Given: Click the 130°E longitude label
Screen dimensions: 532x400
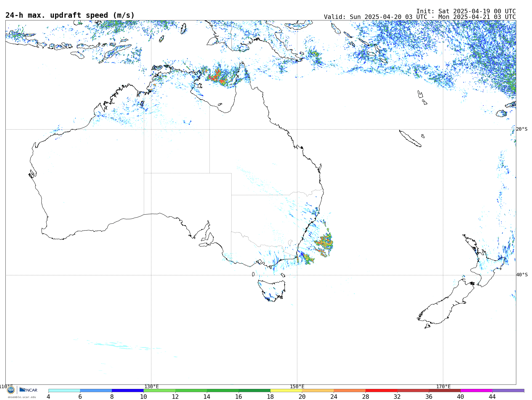Looking at the screenshot, I should click(x=151, y=387).
